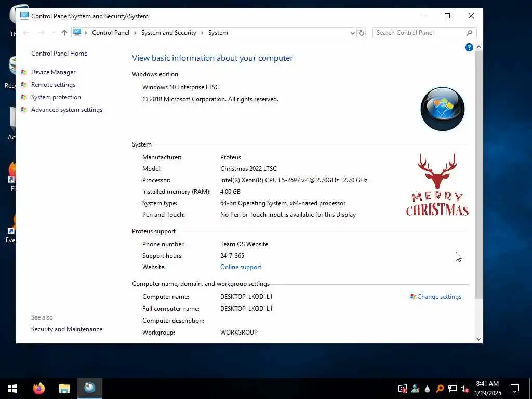Click the Intel Xeon processor value
Screen dimensions: 532x399
294,180
